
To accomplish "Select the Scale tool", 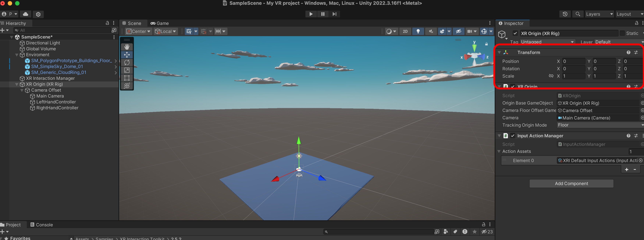I will point(127,70).
